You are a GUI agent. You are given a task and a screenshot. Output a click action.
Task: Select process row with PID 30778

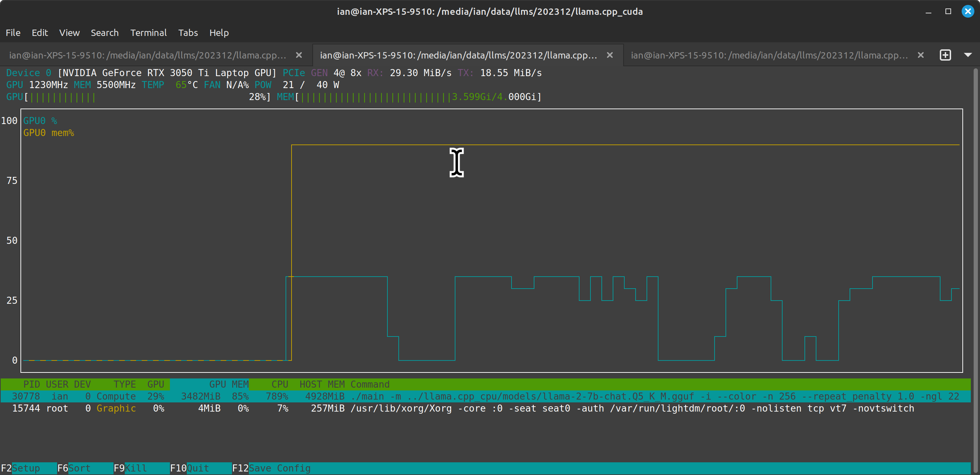(485, 396)
